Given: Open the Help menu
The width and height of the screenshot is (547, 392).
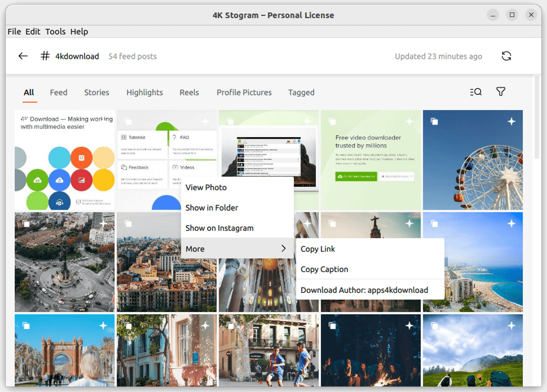Looking at the screenshot, I should pyautogui.click(x=79, y=31).
